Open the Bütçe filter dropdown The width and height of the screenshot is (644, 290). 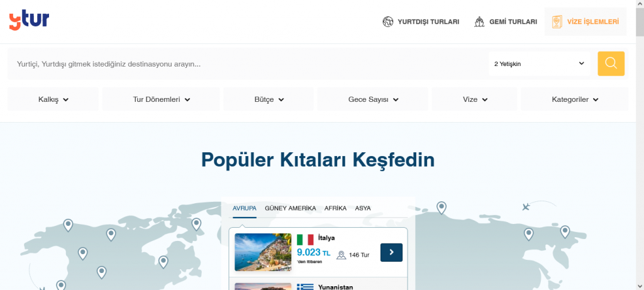269,99
